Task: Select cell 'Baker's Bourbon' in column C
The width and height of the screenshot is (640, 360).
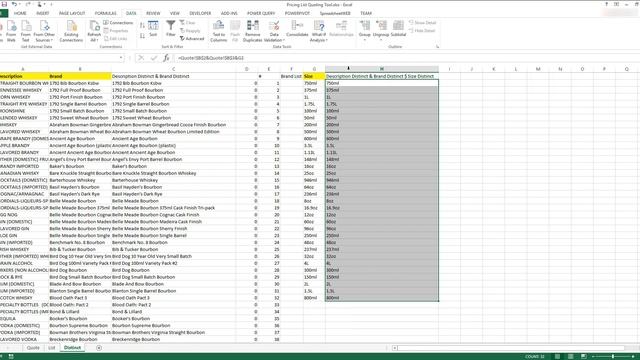Action: pos(173,167)
